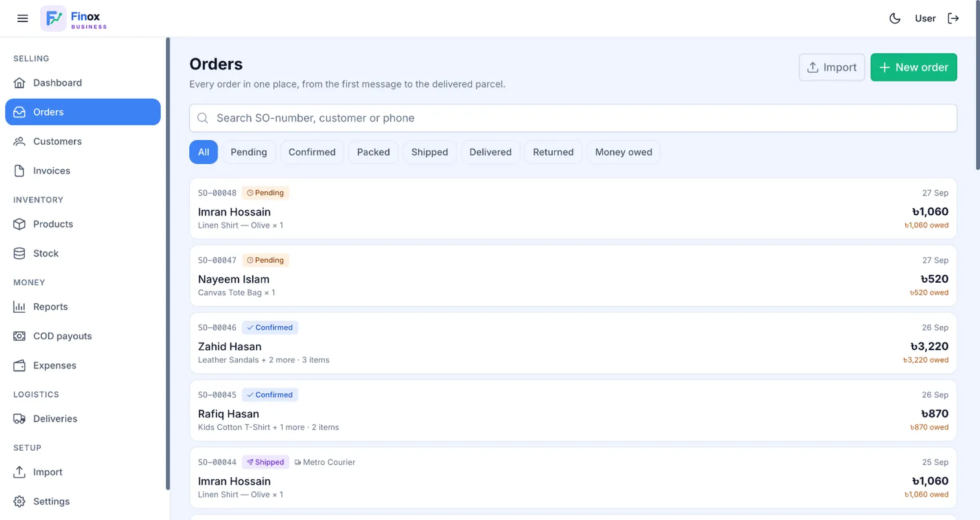Click the User label in header
Screen dimensions: 980x520
(x=925, y=19)
